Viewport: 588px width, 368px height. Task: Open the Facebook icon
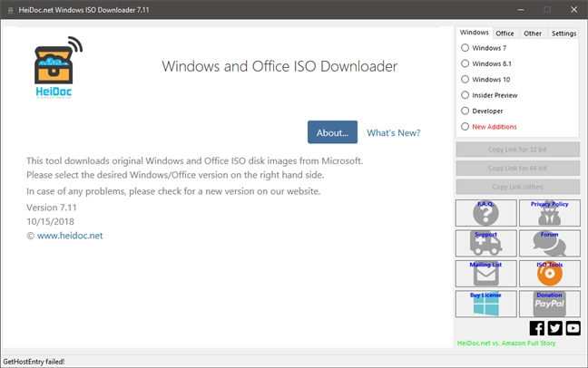(x=537, y=328)
